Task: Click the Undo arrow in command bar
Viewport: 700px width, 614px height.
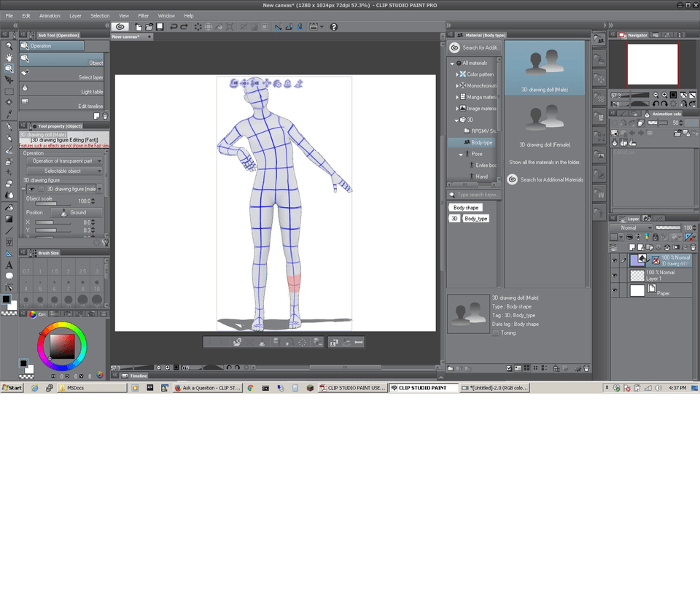Action: pos(174,27)
